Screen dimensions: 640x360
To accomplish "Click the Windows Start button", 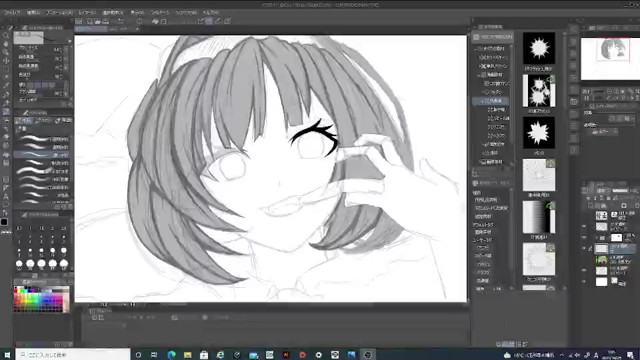I will pos(7,355).
